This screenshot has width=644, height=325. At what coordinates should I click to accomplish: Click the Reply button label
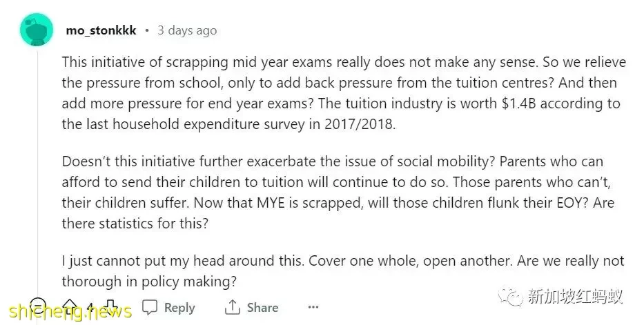point(179,308)
